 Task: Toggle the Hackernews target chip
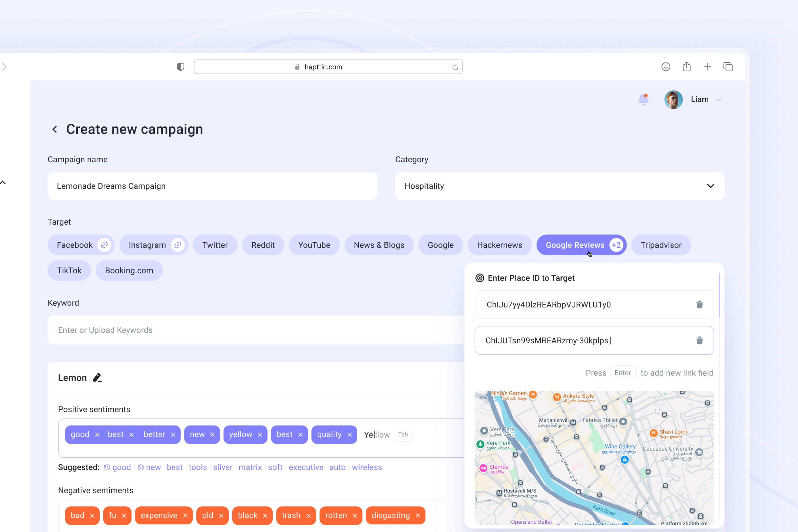point(500,245)
